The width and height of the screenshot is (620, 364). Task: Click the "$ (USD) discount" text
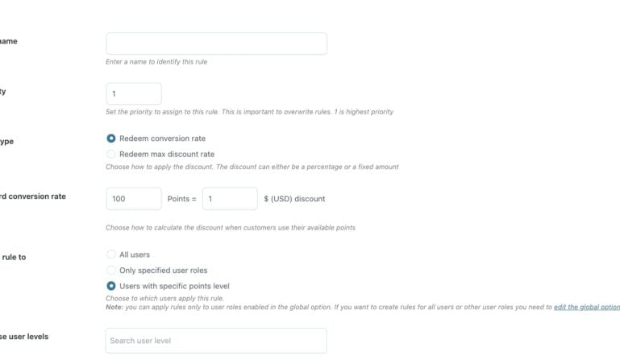(294, 198)
